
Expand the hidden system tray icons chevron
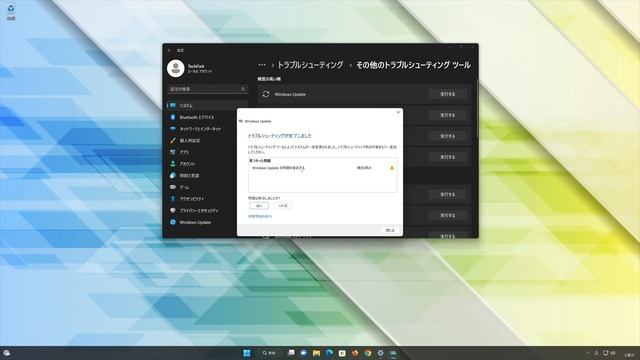coord(588,353)
